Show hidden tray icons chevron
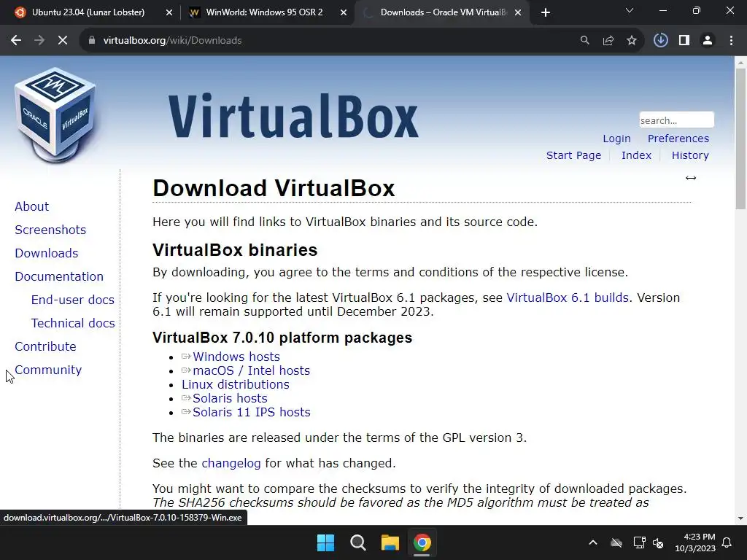Screen dimensions: 747x560 click(x=593, y=542)
